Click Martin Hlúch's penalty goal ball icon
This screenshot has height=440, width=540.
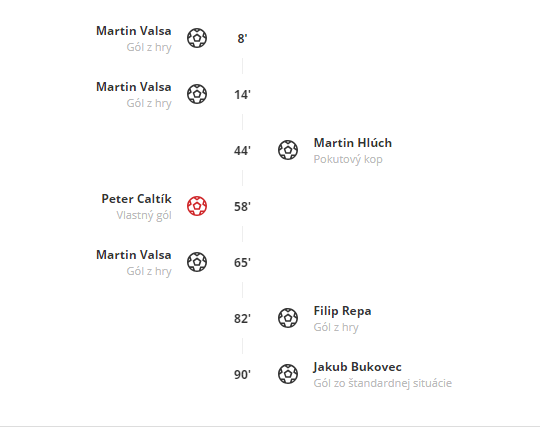tap(288, 150)
